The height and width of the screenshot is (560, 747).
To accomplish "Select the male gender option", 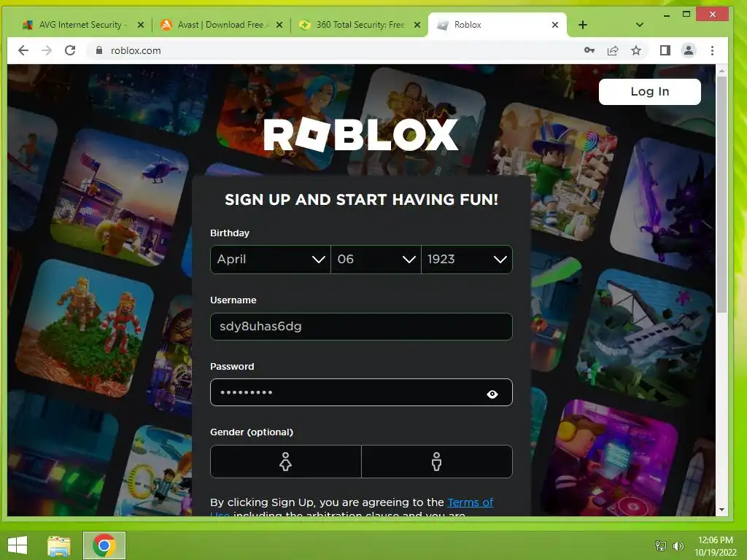I will point(437,462).
